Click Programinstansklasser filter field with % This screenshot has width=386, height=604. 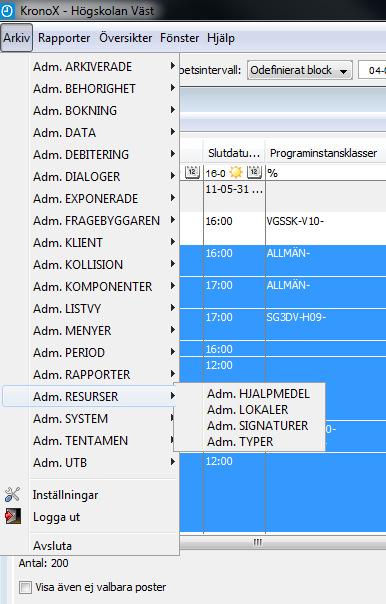pyautogui.click(x=326, y=173)
